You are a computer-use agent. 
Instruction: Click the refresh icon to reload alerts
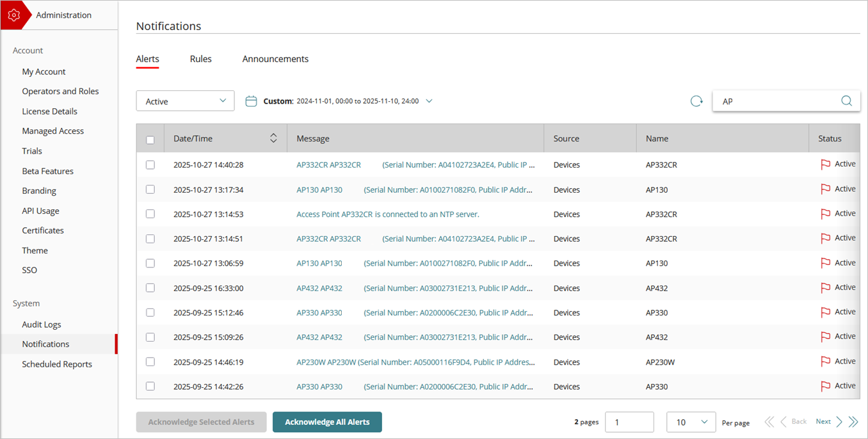pos(696,100)
